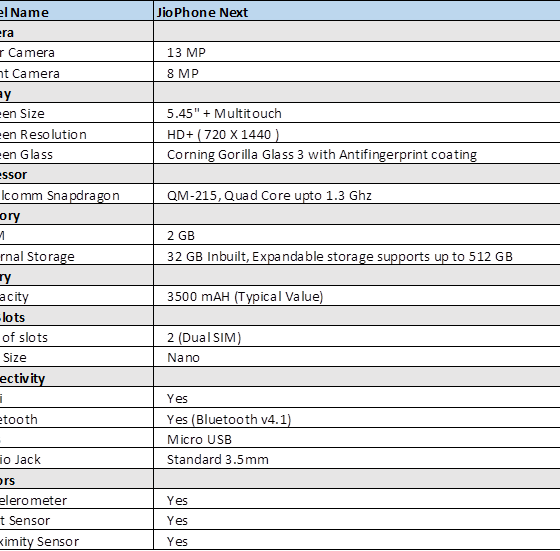
Task: Click the Sensor label above the Proximity row
Action: pos(29,521)
